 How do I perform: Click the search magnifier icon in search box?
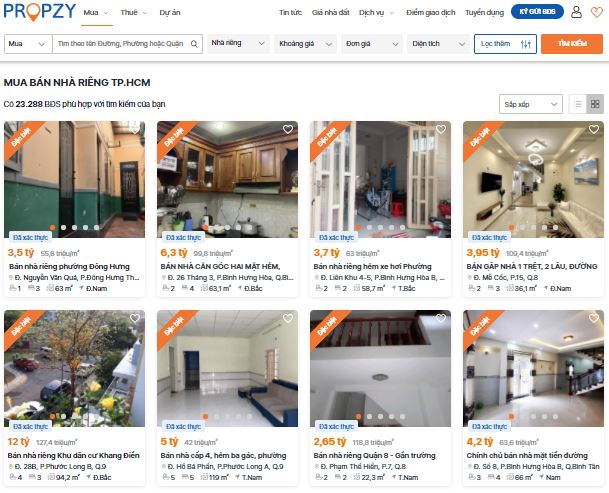194,44
